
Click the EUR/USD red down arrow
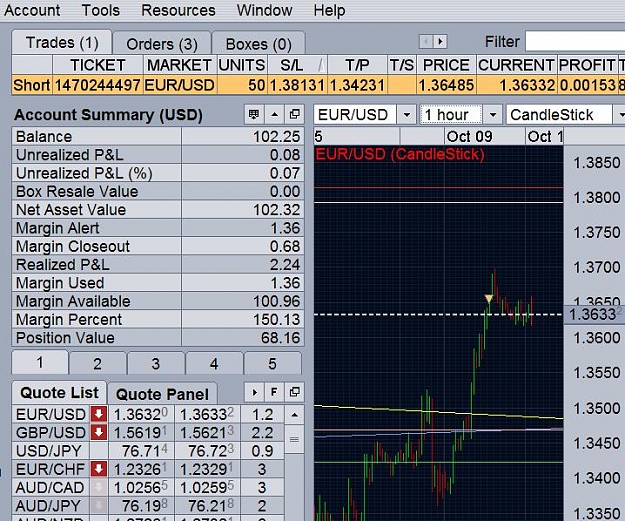pos(98,414)
